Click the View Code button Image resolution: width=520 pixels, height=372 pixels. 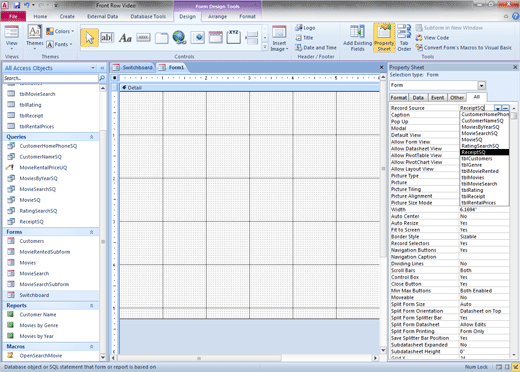(x=432, y=38)
